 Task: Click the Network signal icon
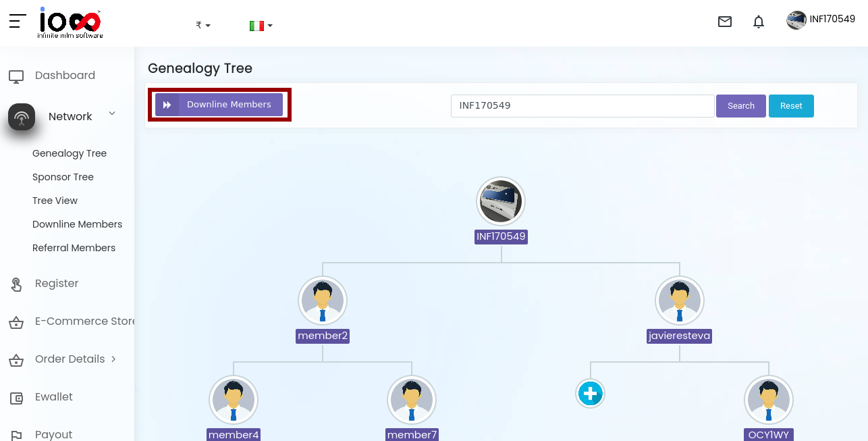pos(22,117)
